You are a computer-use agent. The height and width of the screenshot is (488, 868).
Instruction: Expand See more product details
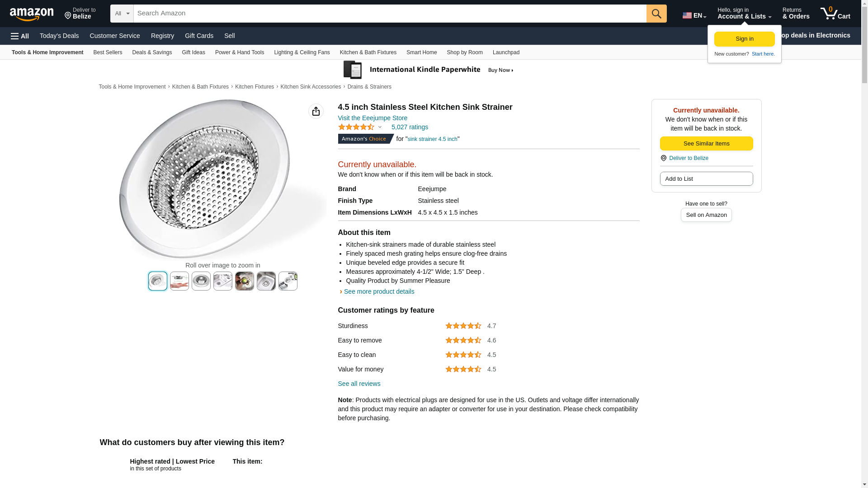[378, 291]
